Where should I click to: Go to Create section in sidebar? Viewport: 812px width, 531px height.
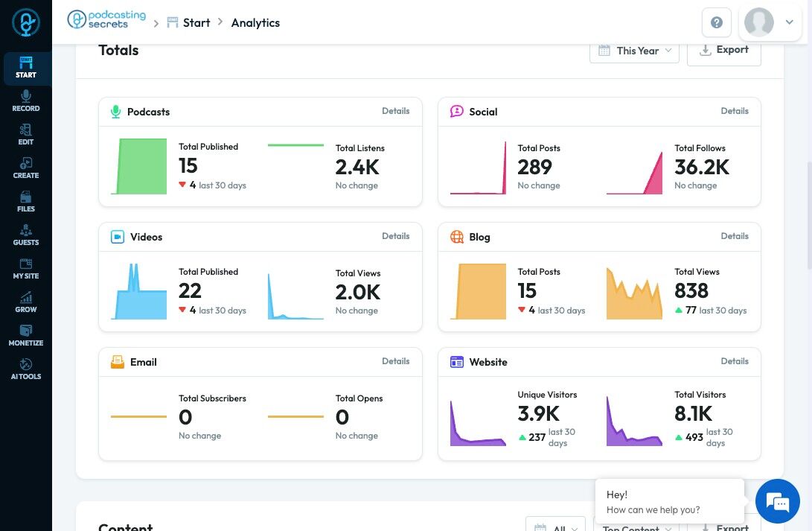[26, 168]
